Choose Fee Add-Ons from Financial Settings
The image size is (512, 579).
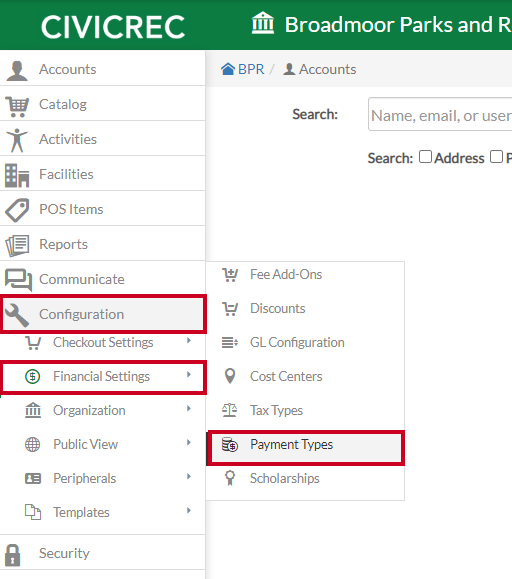(x=305, y=275)
